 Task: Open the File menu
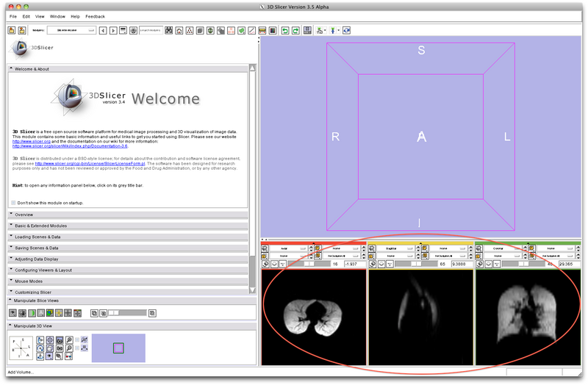(13, 16)
